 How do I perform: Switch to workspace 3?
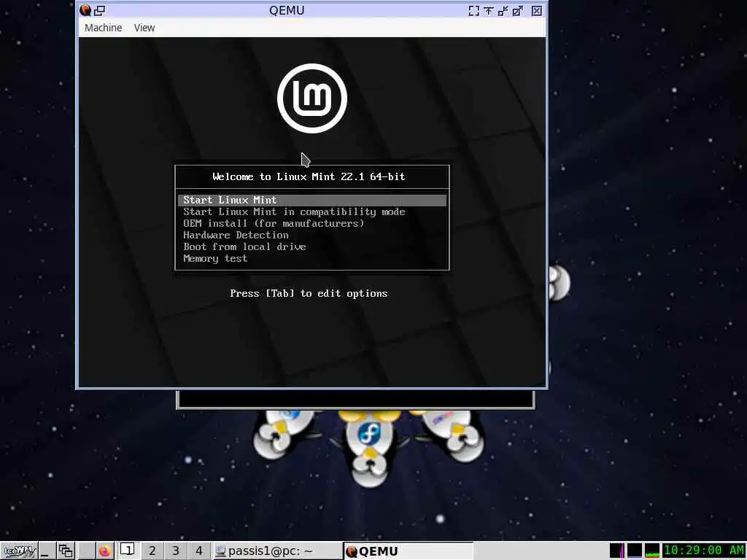[175, 551]
